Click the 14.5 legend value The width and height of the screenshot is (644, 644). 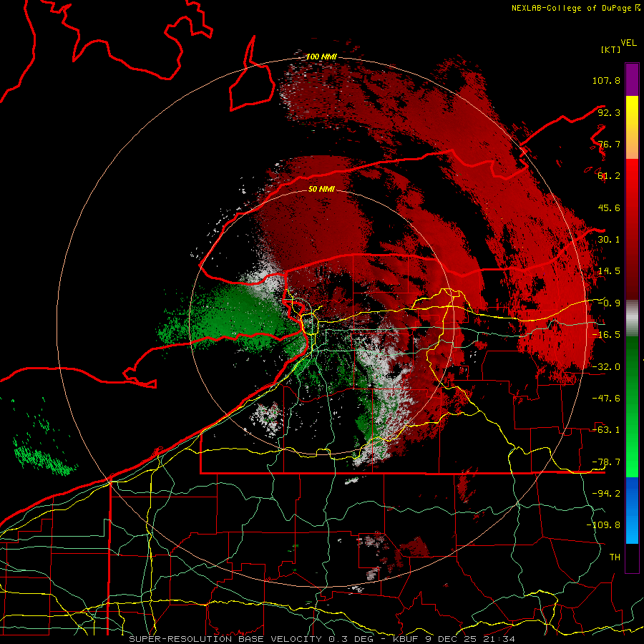tap(609, 271)
